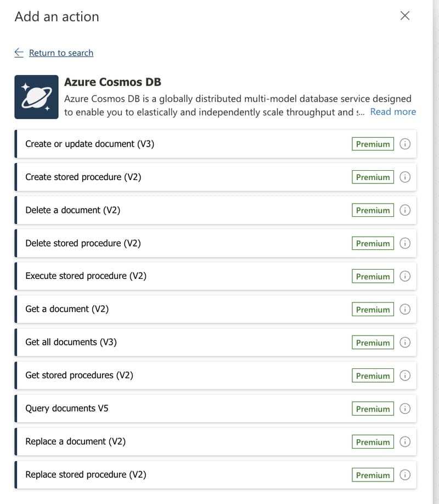Show info for Execute stored procedure
439x504 pixels.
pos(405,276)
